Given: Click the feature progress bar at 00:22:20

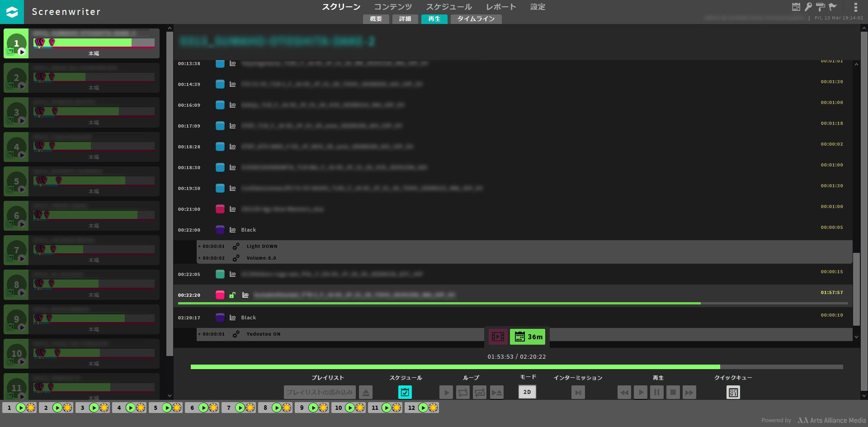Looking at the screenshot, I should pos(513,303).
